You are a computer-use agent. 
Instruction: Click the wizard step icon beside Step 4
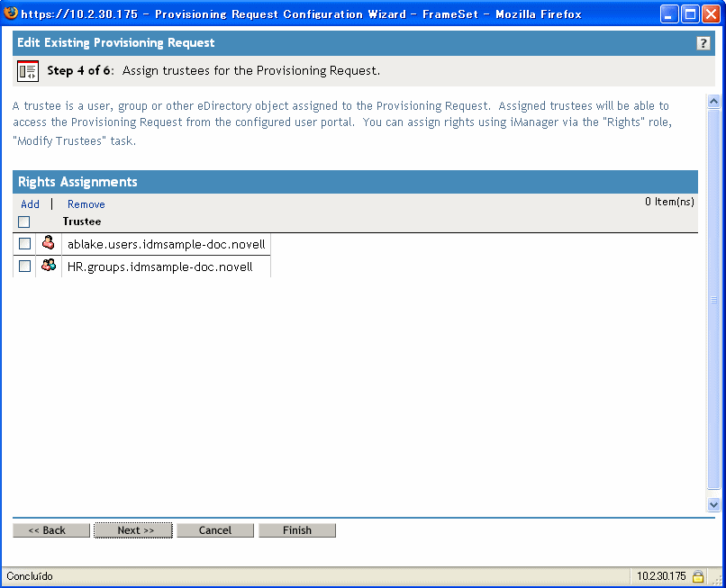[28, 71]
